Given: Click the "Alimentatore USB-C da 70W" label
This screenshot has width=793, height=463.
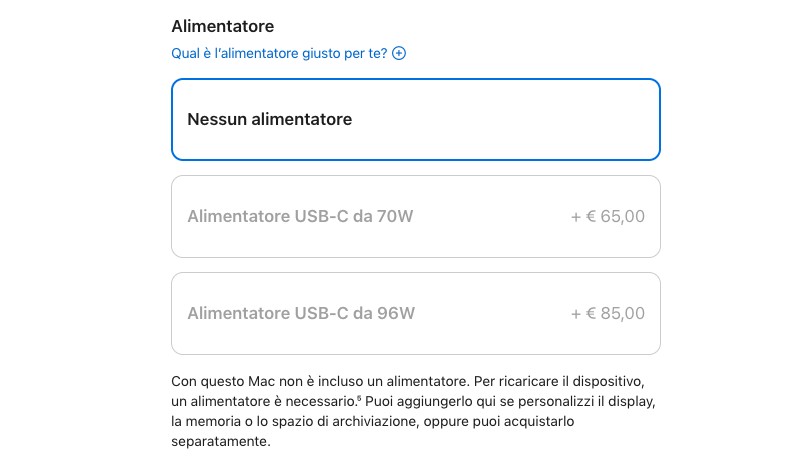Looking at the screenshot, I should pos(300,216).
